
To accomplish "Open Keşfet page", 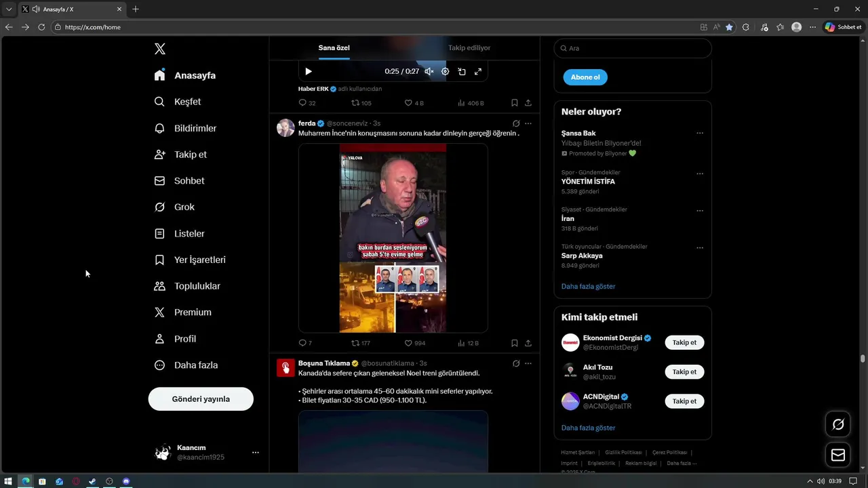I will [x=178, y=102].
